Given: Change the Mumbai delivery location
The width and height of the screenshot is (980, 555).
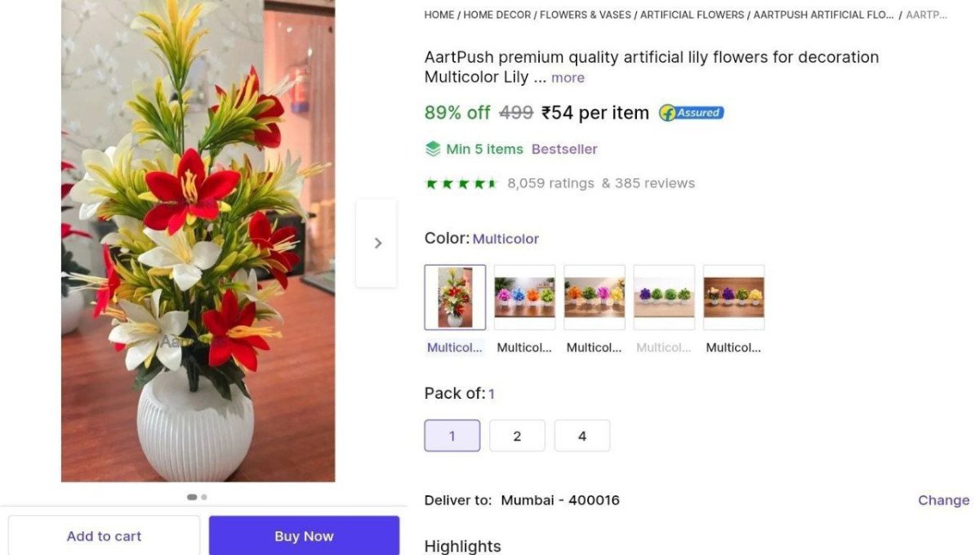Looking at the screenshot, I should (x=943, y=499).
